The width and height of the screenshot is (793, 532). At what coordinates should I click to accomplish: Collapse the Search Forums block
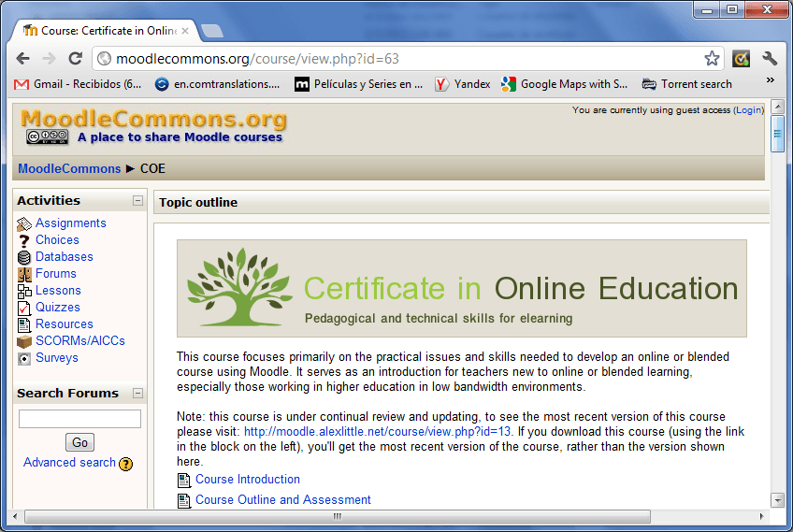tap(137, 393)
